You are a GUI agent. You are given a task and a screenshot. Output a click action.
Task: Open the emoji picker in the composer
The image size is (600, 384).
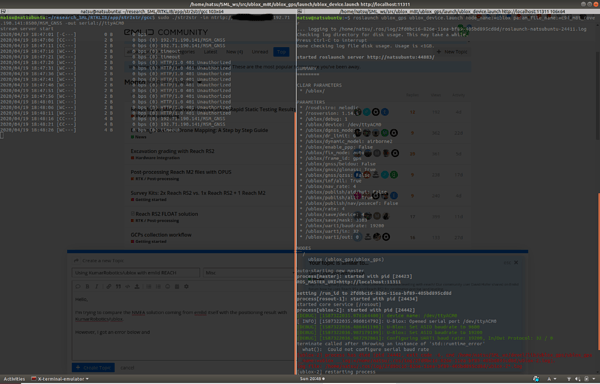[x=168, y=286]
